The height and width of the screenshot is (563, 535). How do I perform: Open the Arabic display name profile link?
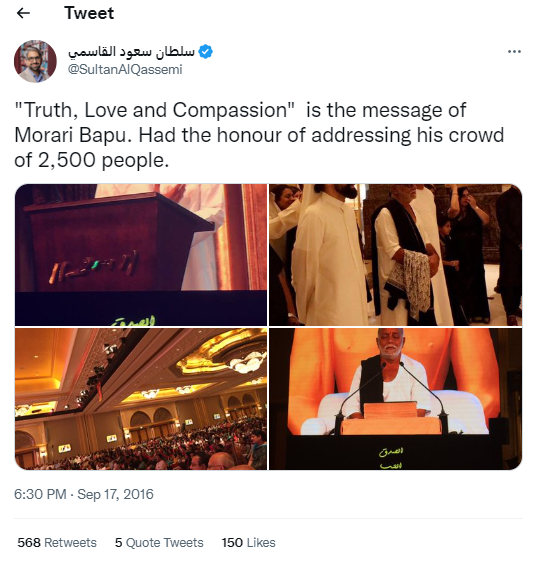tap(131, 52)
